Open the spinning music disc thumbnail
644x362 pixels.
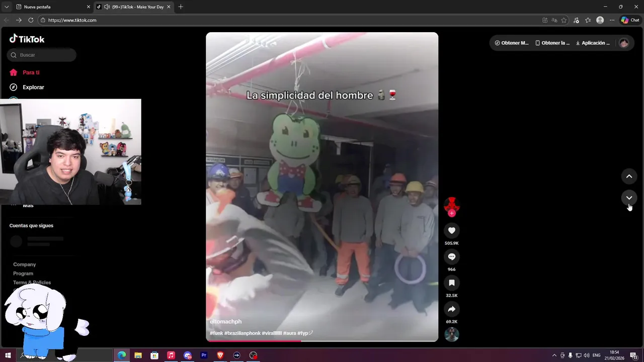(451, 334)
